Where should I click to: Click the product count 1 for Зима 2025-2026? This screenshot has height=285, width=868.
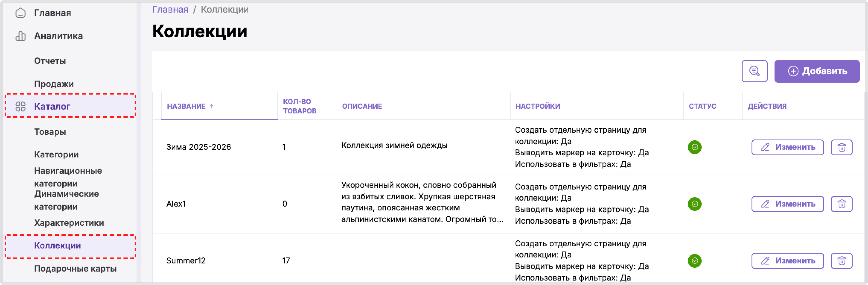[x=284, y=147]
